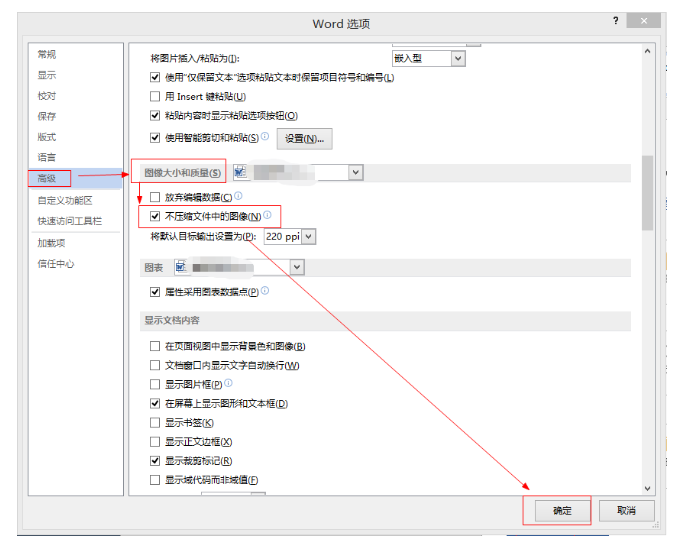Toggle 属性采用图表数据点 checkbox
The width and height of the screenshot is (682, 547).
(x=155, y=292)
